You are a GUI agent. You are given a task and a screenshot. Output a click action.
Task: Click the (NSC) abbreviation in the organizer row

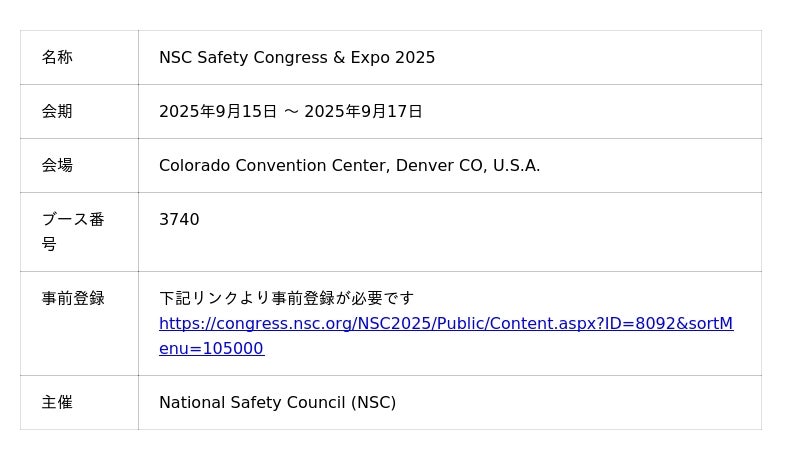[373, 403]
